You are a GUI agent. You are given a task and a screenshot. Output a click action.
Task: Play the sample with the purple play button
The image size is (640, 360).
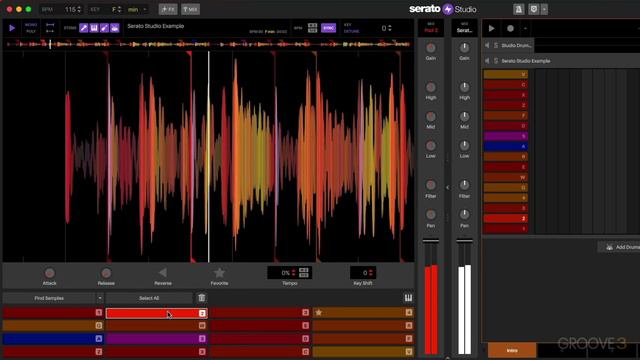(12, 28)
